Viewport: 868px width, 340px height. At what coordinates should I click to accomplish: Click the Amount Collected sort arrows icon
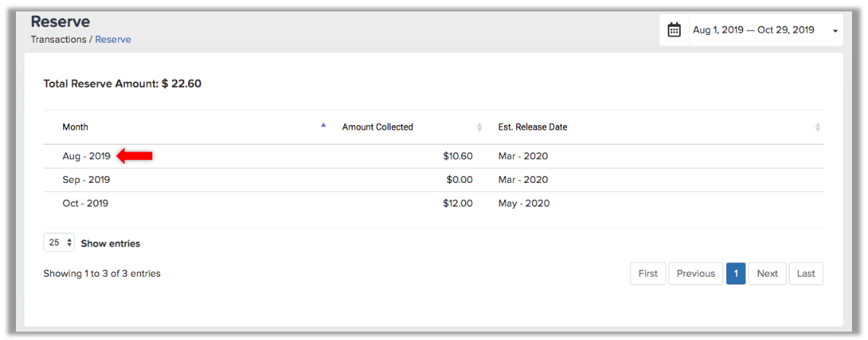(480, 127)
